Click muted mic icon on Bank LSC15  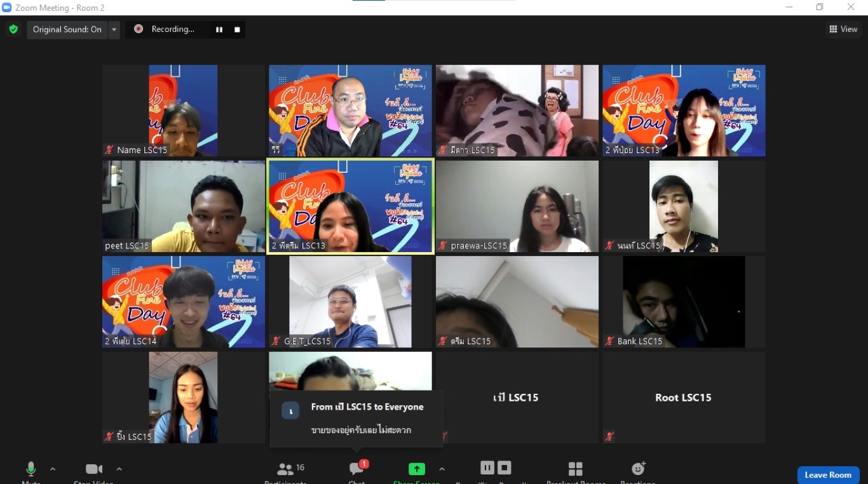click(610, 341)
